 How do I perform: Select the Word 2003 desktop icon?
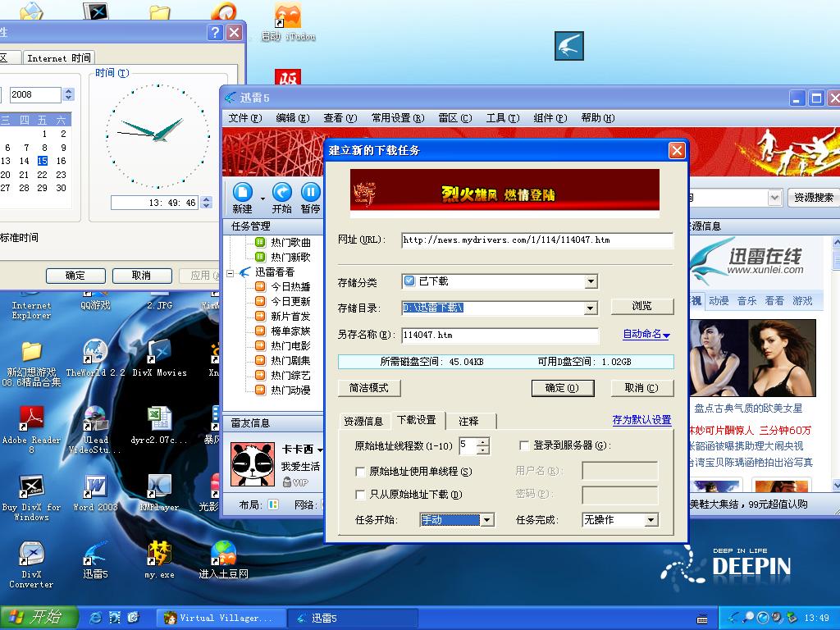(x=95, y=486)
